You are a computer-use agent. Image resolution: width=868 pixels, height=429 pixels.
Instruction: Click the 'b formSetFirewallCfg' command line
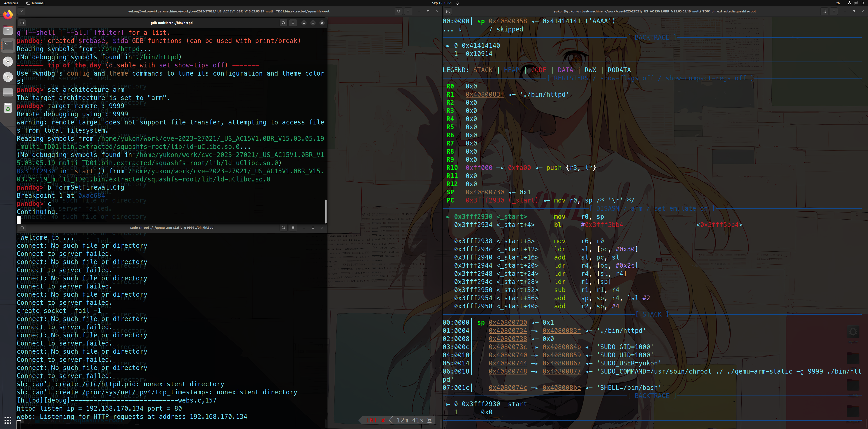point(70,187)
